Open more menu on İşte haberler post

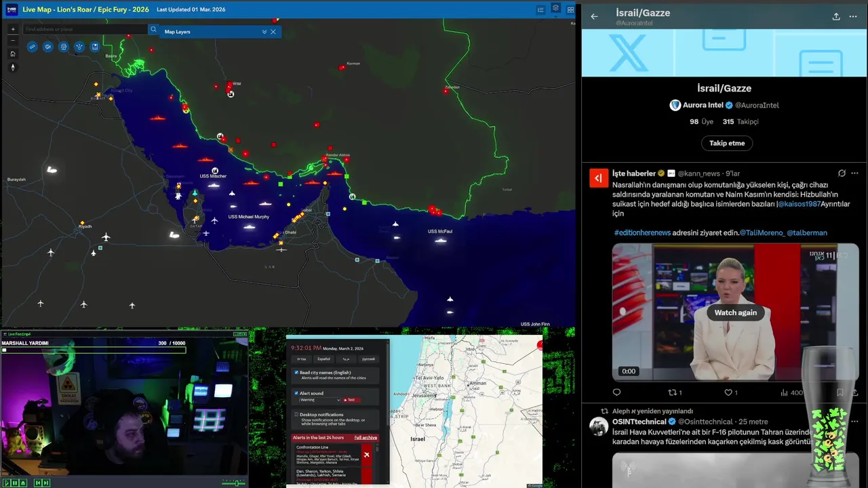[854, 174]
